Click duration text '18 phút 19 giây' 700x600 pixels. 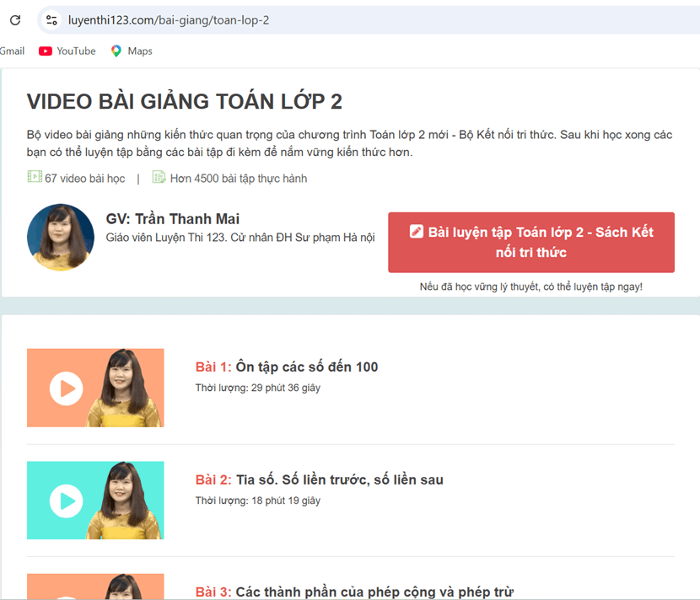[286, 501]
